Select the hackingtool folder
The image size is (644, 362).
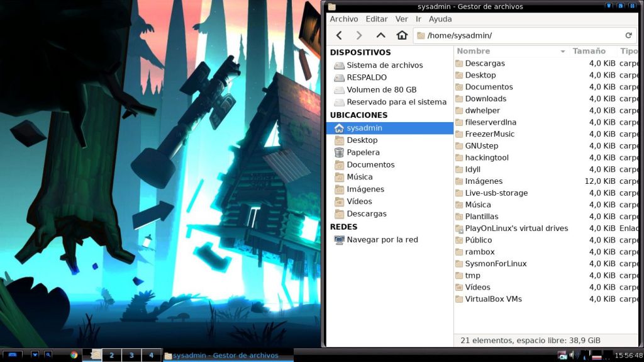click(x=486, y=157)
